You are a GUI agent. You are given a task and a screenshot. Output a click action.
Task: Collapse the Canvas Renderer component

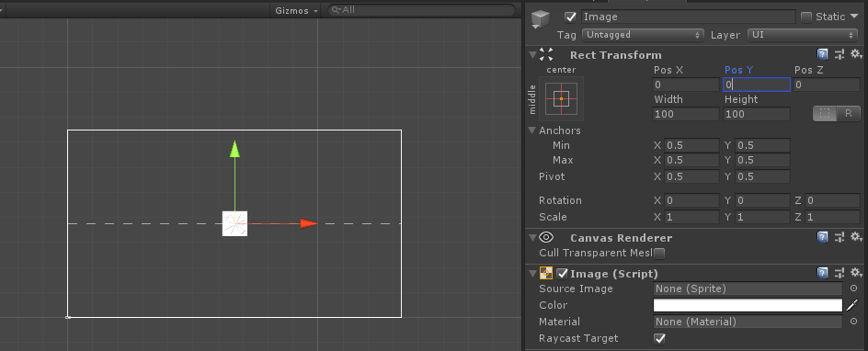click(532, 238)
